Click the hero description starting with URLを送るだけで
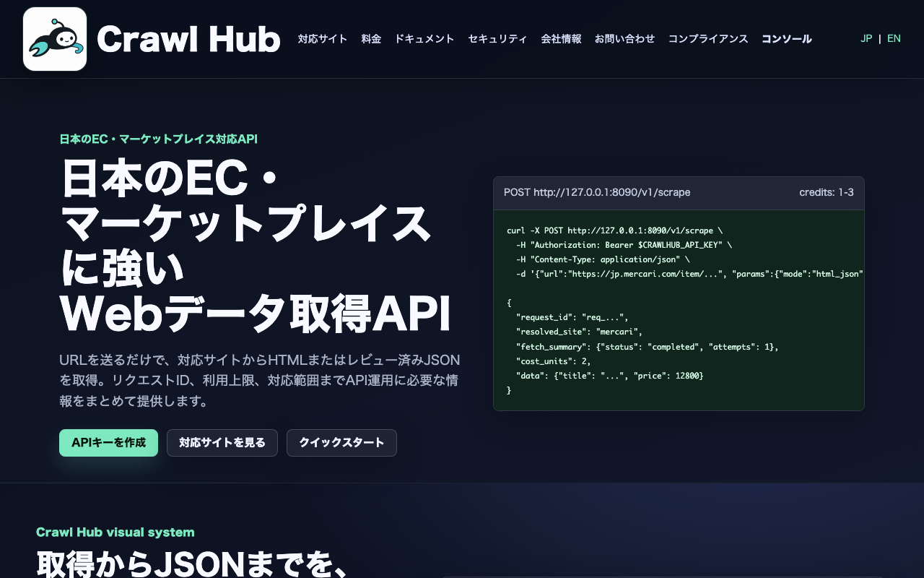The width and height of the screenshot is (924, 578). [x=260, y=380]
